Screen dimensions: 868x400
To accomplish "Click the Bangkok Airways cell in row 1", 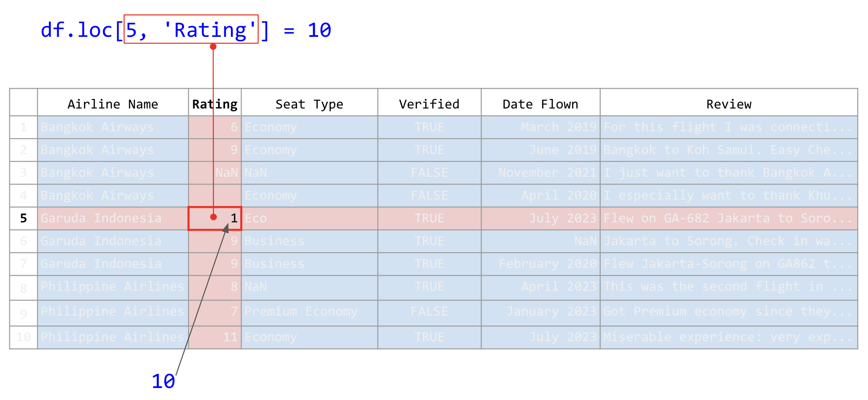I will (113, 127).
